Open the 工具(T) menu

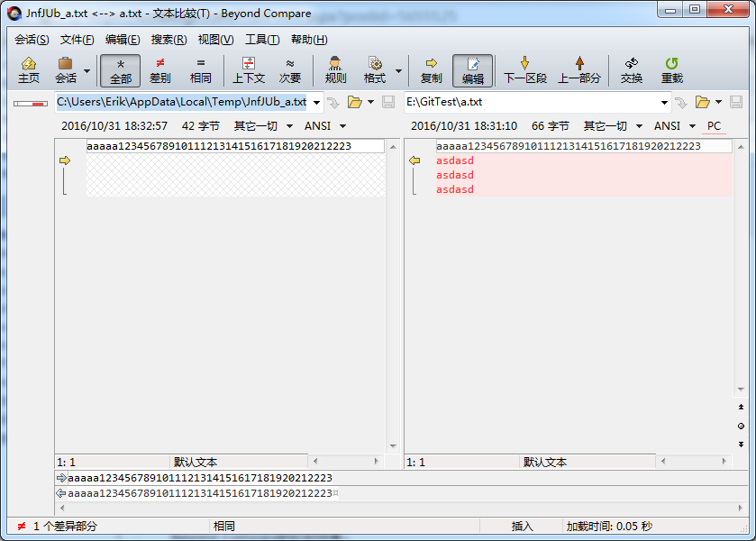[262, 40]
